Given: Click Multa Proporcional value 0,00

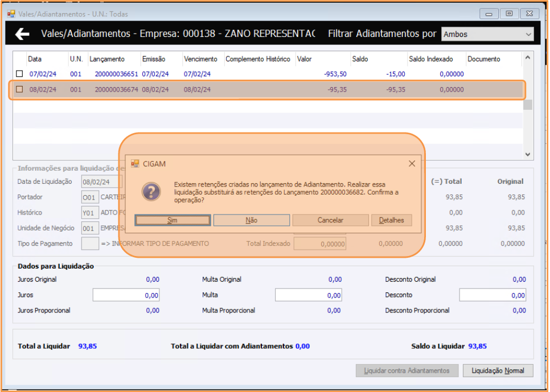Looking at the screenshot, I should point(334,310).
